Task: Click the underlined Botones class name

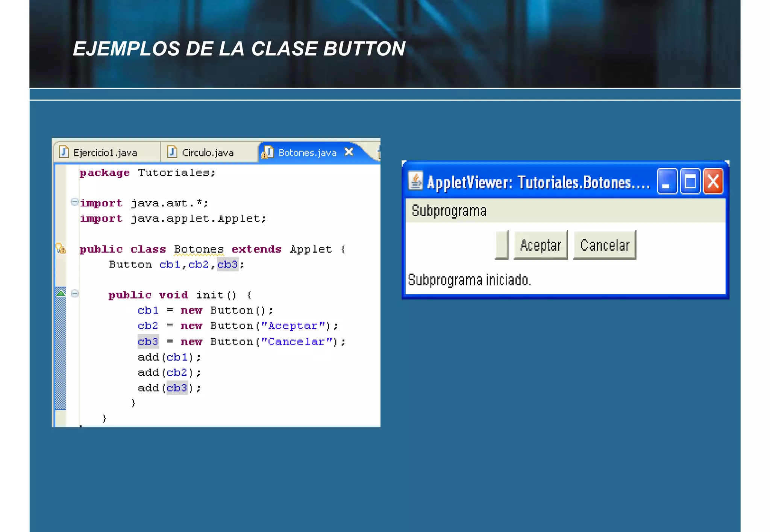Action: coord(199,249)
